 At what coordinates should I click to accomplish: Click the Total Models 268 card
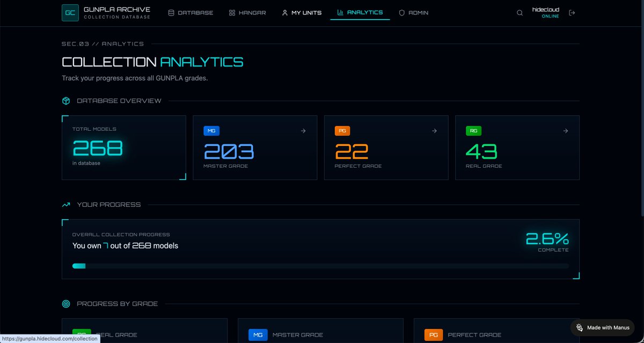click(124, 148)
